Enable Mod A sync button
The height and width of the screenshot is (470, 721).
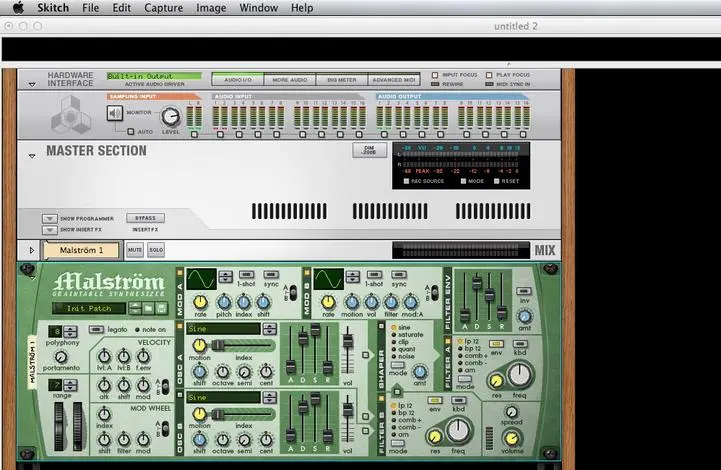coord(271,274)
